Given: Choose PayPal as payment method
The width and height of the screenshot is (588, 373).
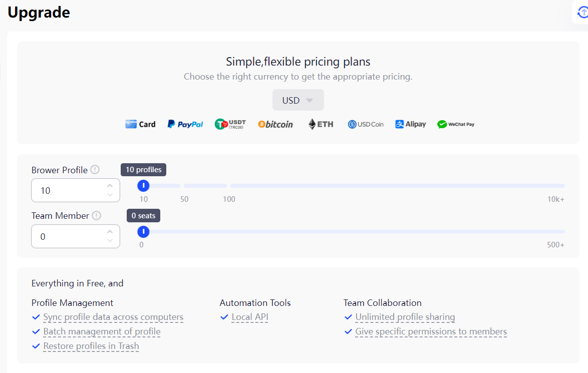Looking at the screenshot, I should (185, 124).
